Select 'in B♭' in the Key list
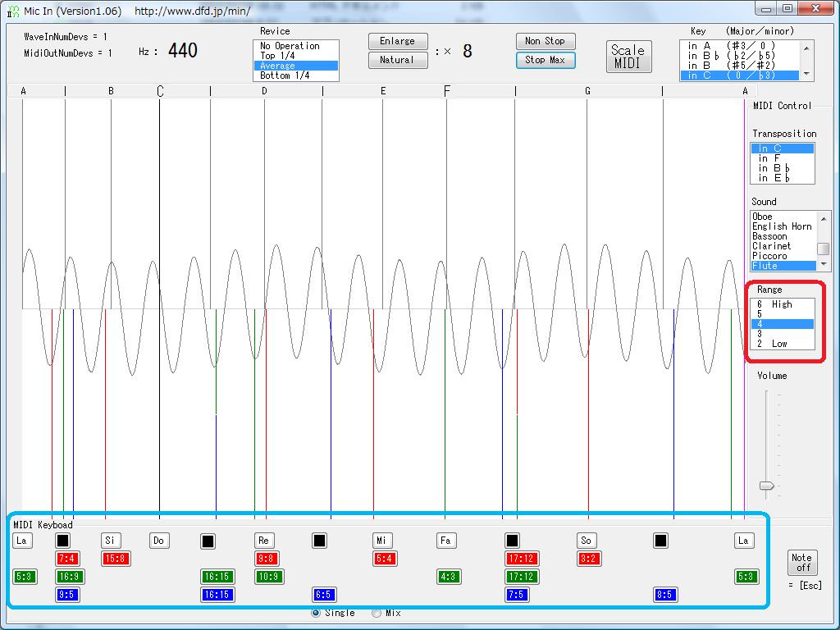 click(740, 56)
